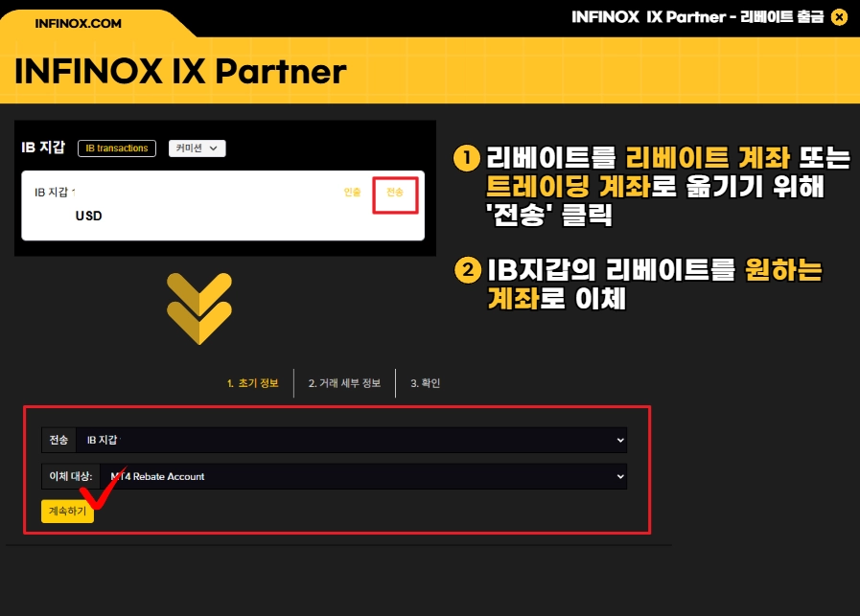Select step 1. 초기 정보

pos(252,383)
